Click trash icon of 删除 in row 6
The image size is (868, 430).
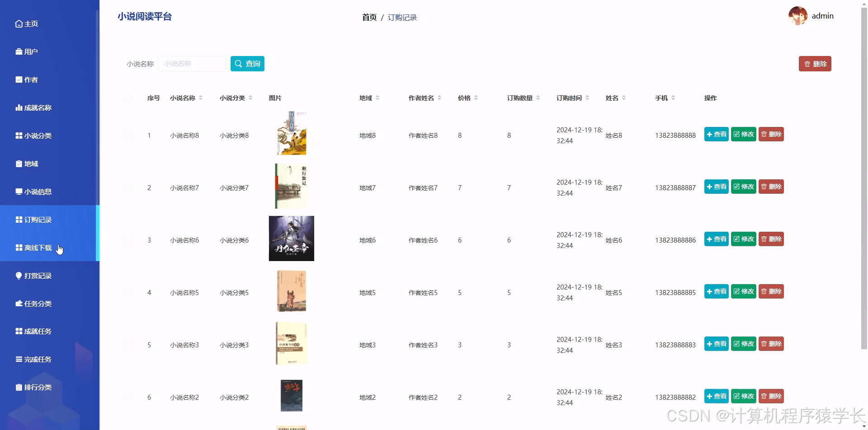pyautogui.click(x=764, y=396)
